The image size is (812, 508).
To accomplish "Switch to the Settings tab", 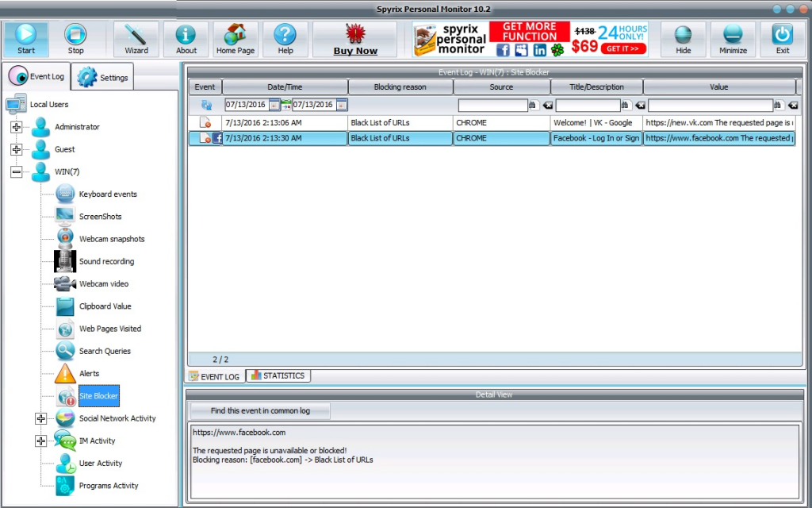I will [104, 78].
